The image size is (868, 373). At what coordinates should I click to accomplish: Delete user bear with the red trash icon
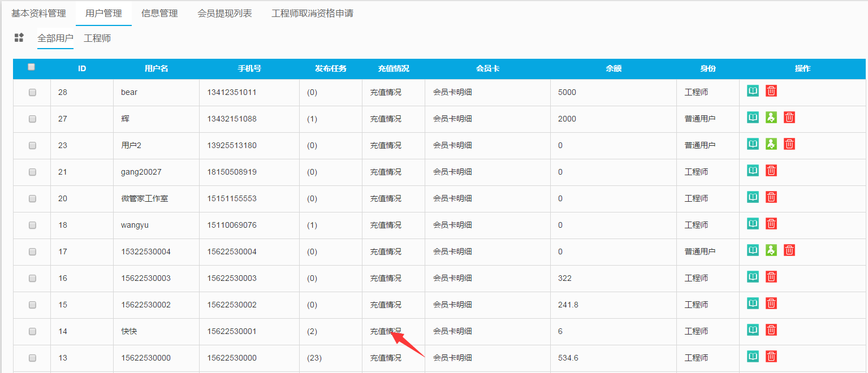771,91
